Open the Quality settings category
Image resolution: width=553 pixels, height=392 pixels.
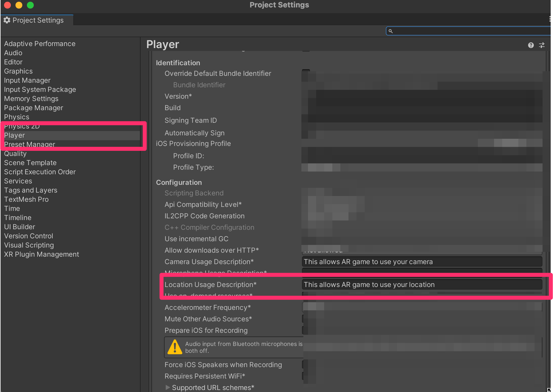15,154
